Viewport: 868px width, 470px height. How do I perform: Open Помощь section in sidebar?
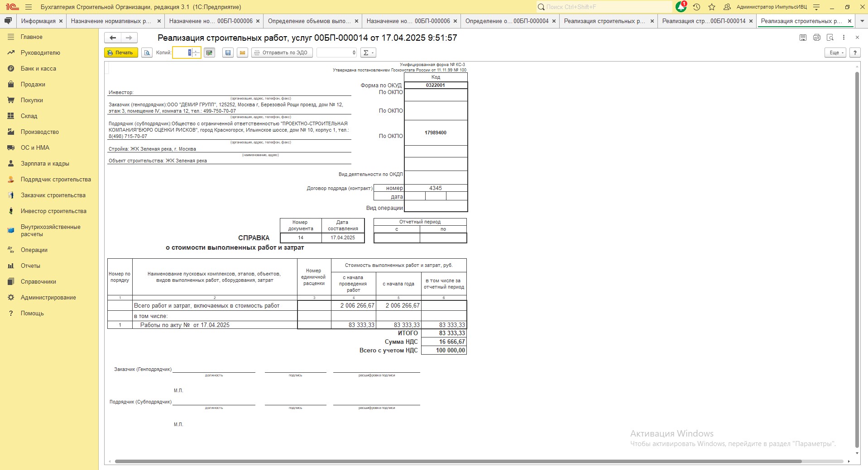(49, 313)
